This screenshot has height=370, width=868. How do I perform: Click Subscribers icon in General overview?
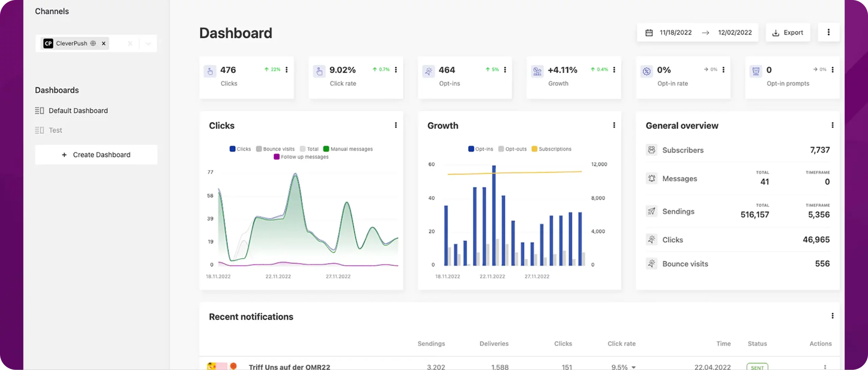[651, 150]
